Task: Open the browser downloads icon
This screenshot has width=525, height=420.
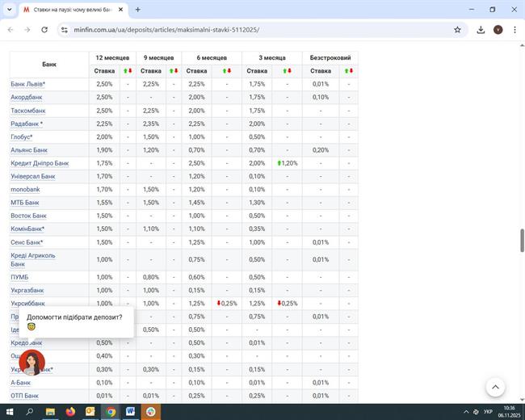Action: 481,30
